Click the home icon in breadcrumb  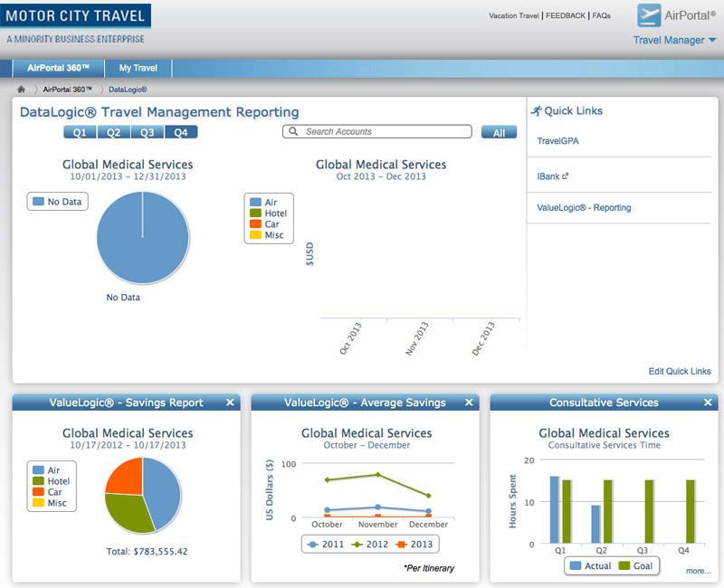coord(21,89)
